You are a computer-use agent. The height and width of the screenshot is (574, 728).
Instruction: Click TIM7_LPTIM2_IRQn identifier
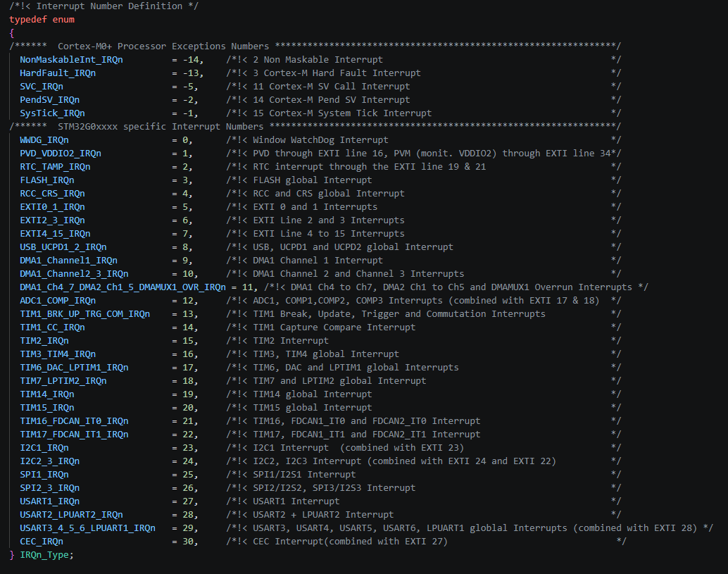pos(63,381)
